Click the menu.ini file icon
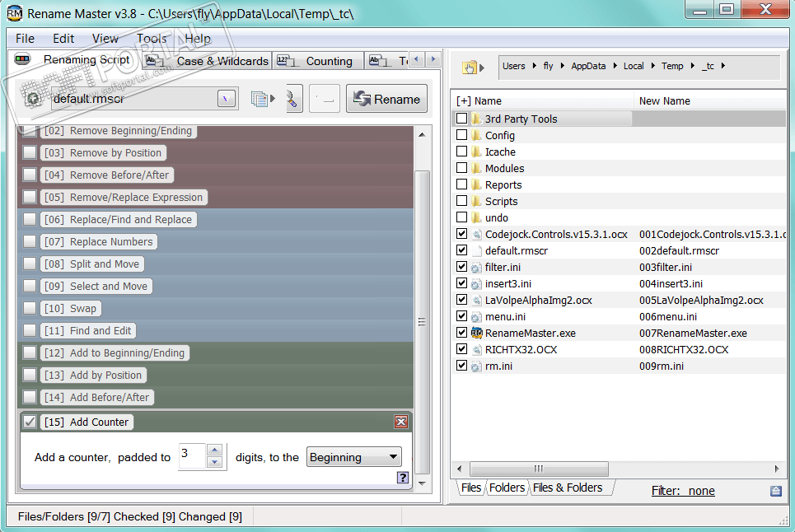The height and width of the screenshot is (532, 795). 476,317
